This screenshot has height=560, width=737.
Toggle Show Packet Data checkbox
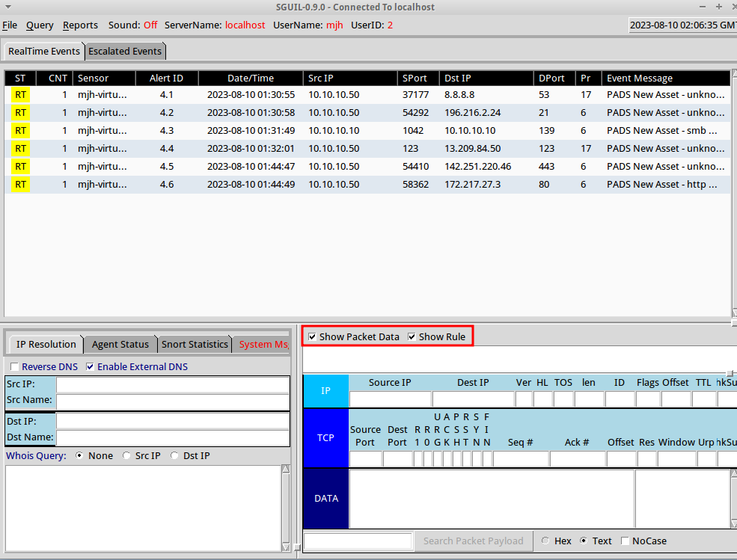pyautogui.click(x=312, y=337)
